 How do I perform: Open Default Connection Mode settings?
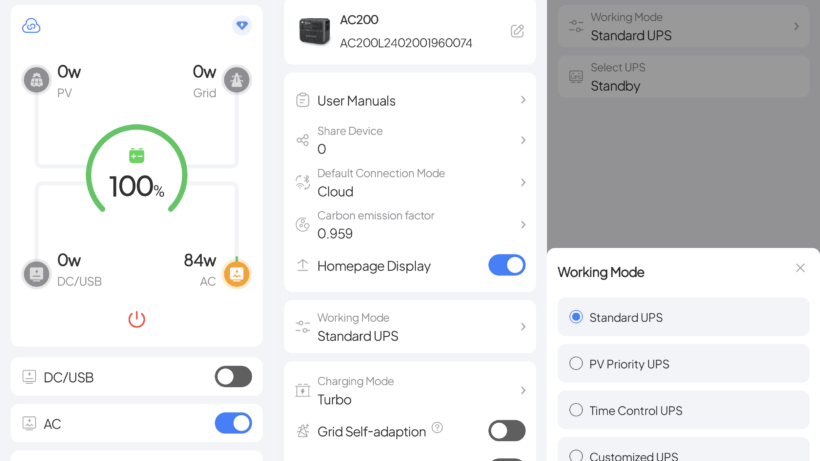pyautogui.click(x=410, y=182)
